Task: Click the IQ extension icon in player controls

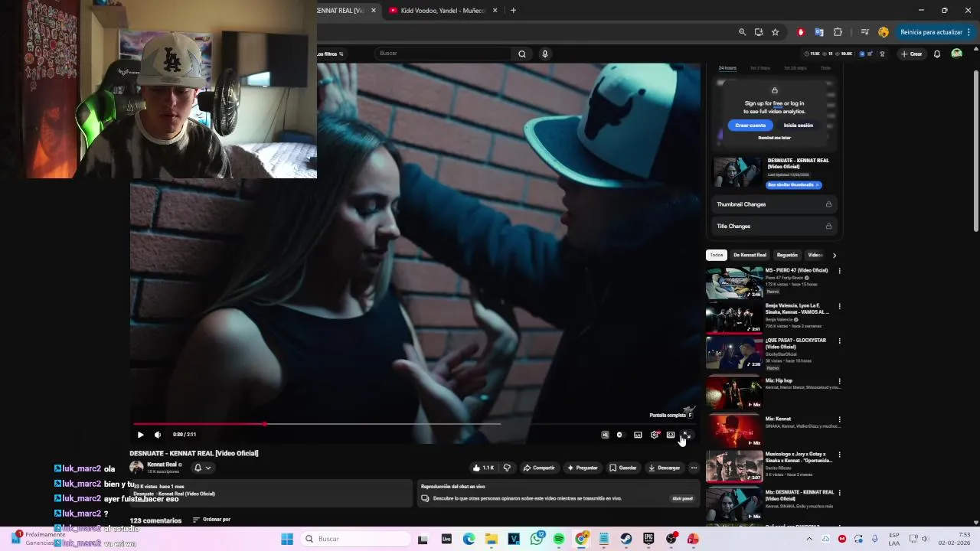Action: coord(605,435)
